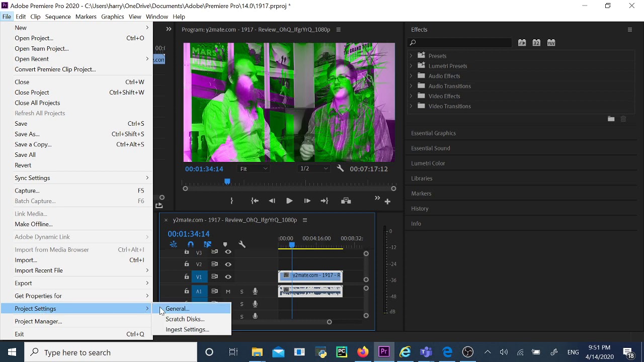
Task: Open the Fit zoom level dropdown
Action: 254,169
